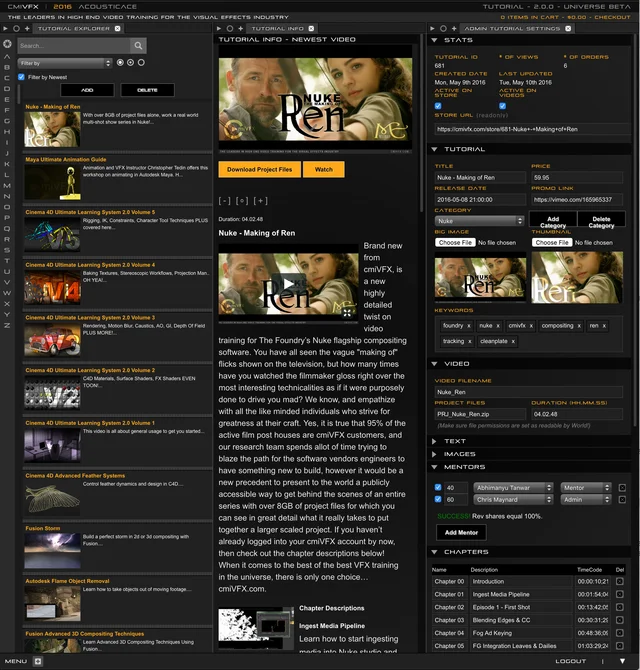640x670 pixels.
Task: Click the plus box icon next to MENU
Action: click(38, 661)
